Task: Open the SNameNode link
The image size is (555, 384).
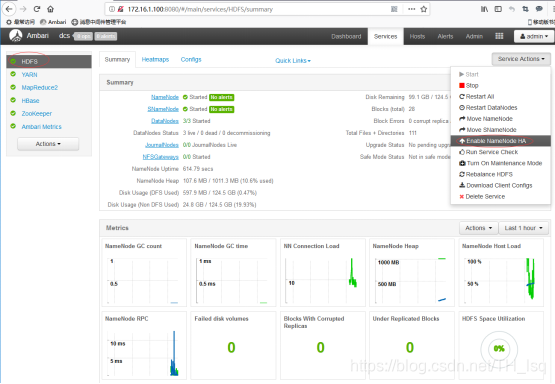Action: pos(163,109)
